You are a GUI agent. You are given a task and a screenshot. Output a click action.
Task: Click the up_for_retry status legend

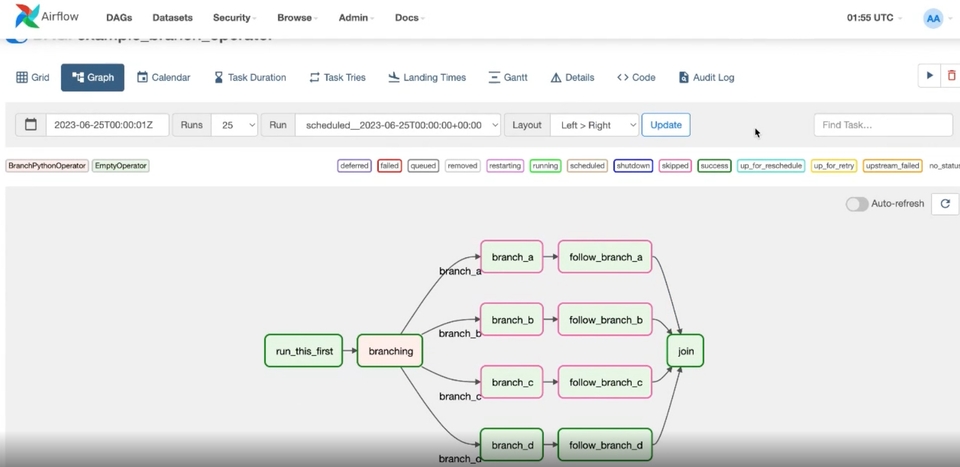tap(834, 166)
